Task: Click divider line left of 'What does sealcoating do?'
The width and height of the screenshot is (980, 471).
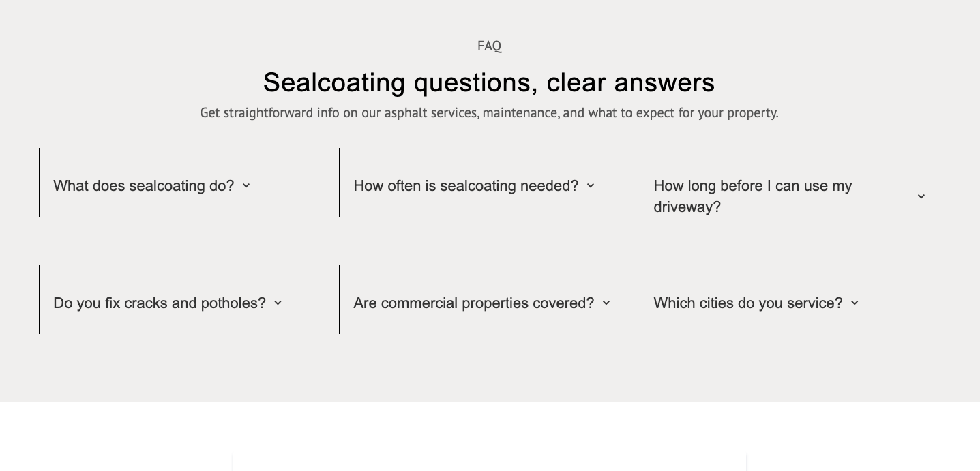Action: click(40, 182)
